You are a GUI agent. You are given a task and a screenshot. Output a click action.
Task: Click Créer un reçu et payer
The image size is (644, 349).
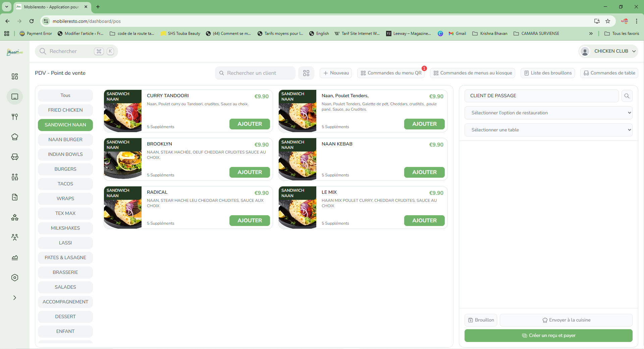click(x=548, y=336)
